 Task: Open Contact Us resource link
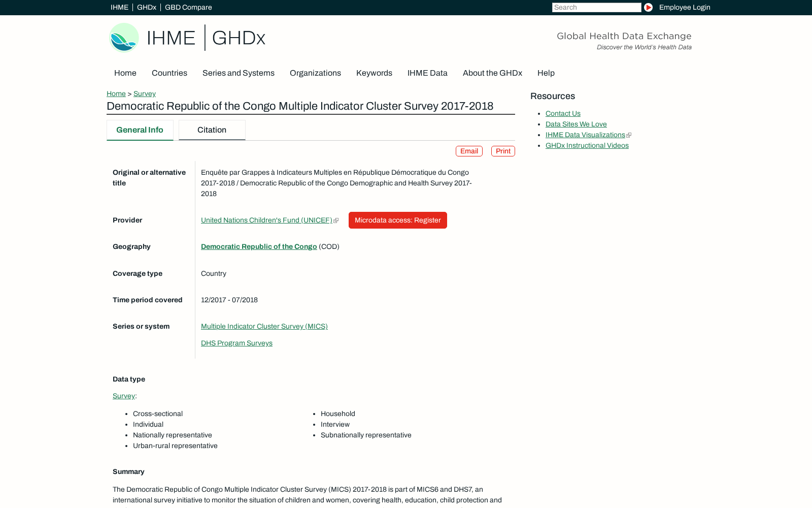563,113
